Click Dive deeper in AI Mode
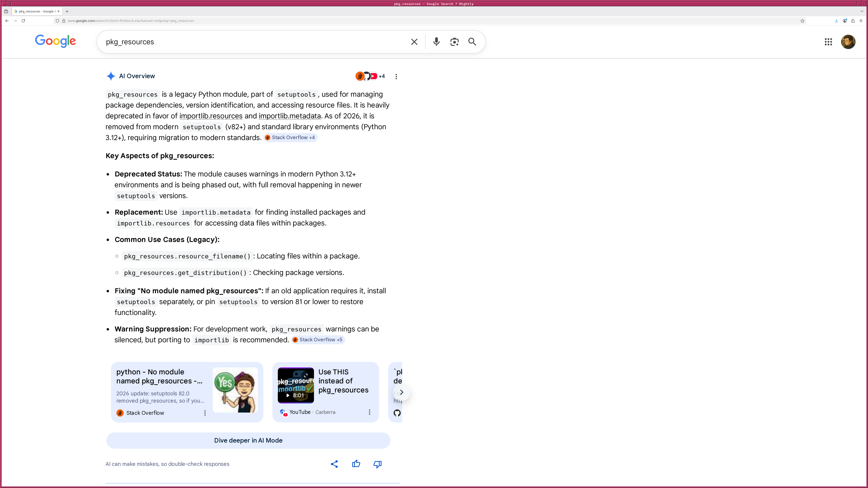The image size is (868, 488). [248, 440]
